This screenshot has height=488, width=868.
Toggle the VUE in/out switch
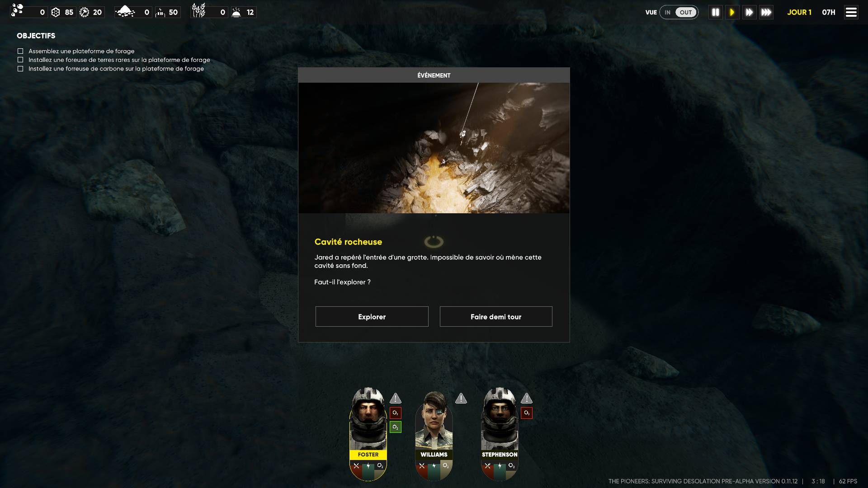pos(679,12)
